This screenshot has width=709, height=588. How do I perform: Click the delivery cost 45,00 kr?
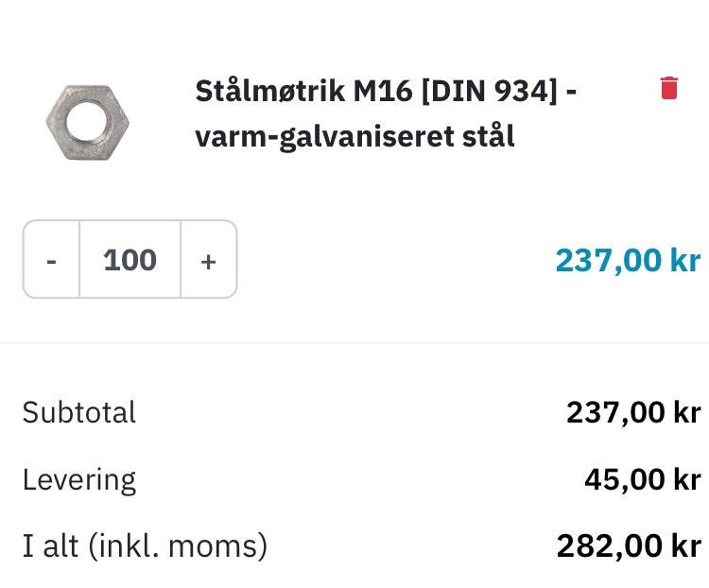click(x=642, y=479)
